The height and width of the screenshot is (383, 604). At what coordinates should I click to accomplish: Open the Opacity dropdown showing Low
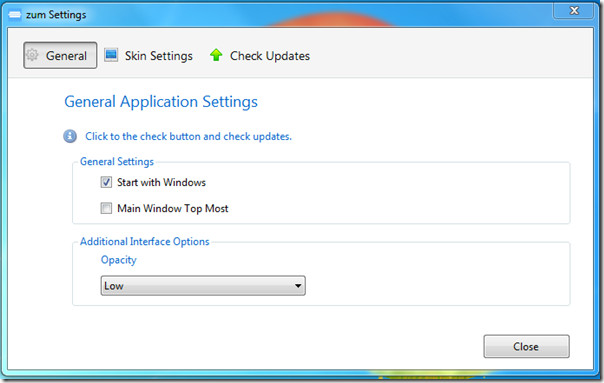pyautogui.click(x=203, y=286)
